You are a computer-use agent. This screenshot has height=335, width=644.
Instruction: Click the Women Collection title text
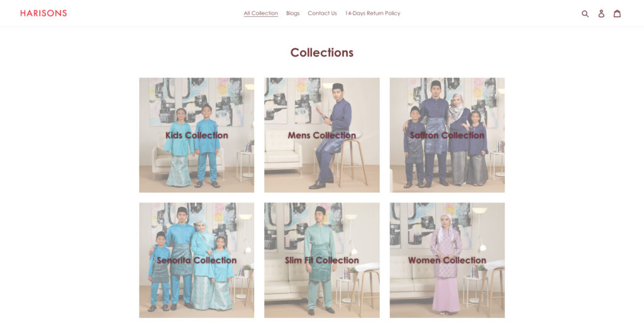click(x=447, y=260)
